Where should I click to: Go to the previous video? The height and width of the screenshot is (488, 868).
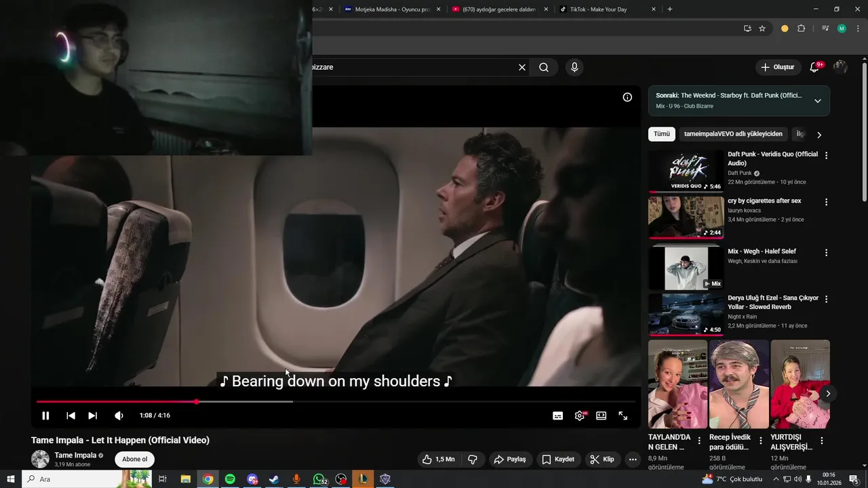[71, 415]
